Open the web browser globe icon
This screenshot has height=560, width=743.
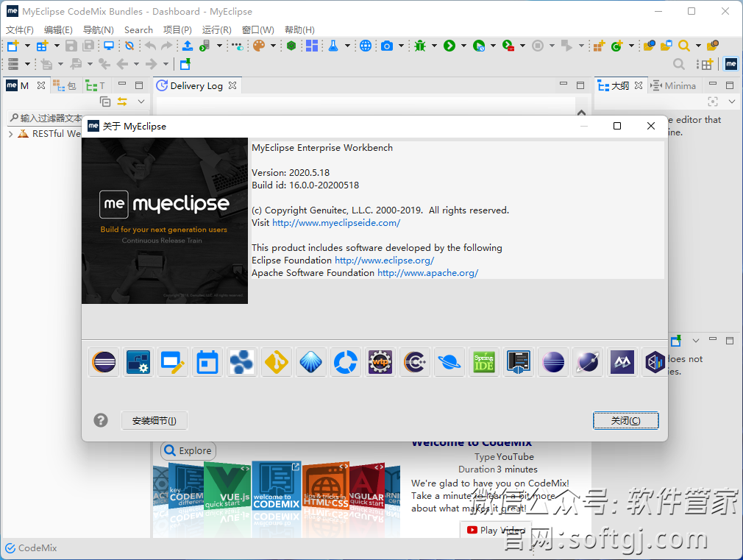[366, 46]
